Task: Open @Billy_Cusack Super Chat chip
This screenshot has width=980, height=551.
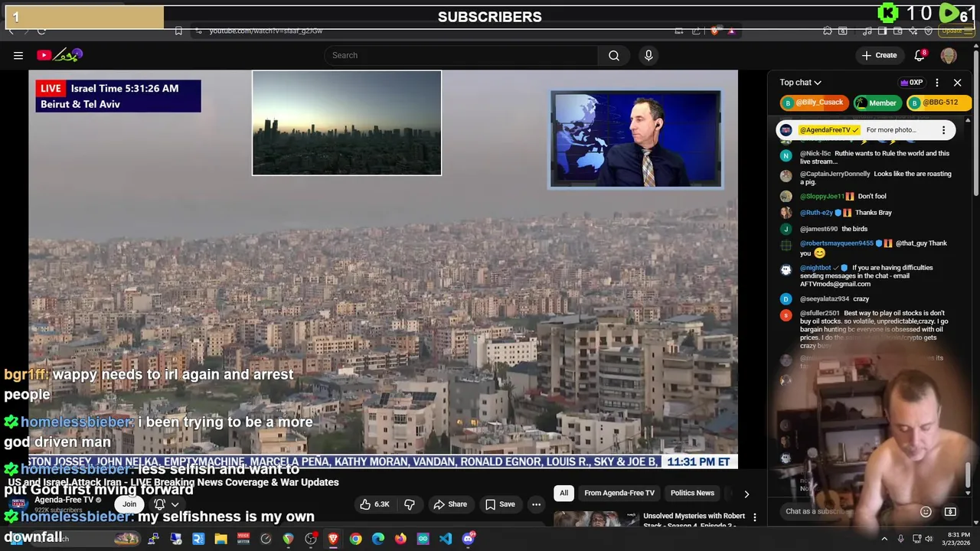Action: click(x=813, y=103)
